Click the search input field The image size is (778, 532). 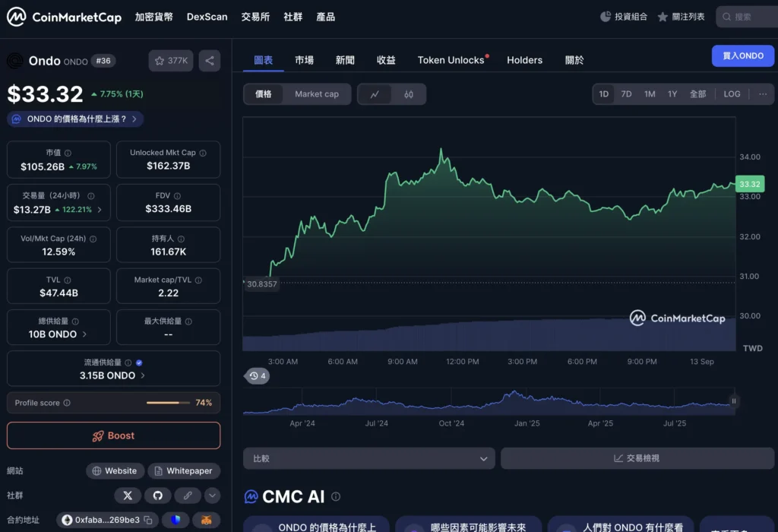click(x=747, y=17)
